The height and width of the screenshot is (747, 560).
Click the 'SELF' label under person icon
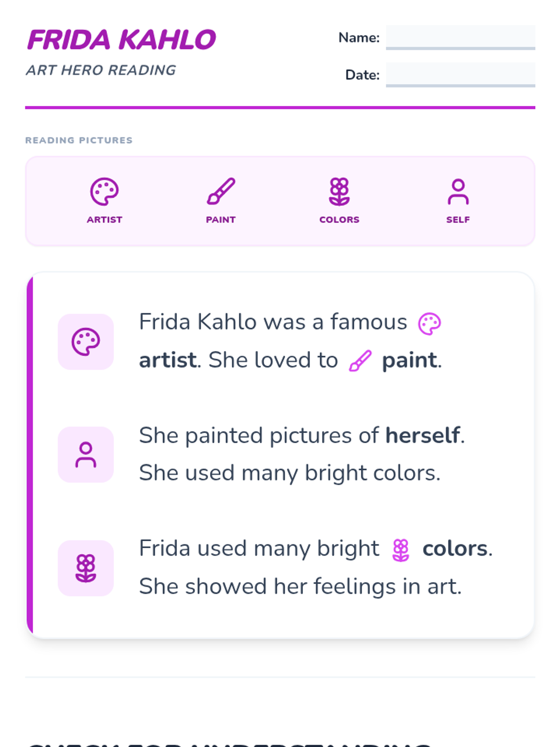tap(458, 219)
